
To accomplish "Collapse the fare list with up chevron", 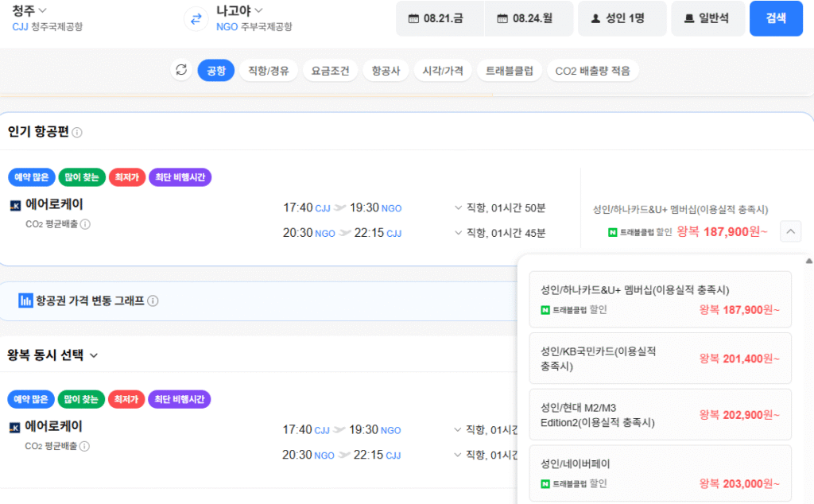I will coord(791,231).
